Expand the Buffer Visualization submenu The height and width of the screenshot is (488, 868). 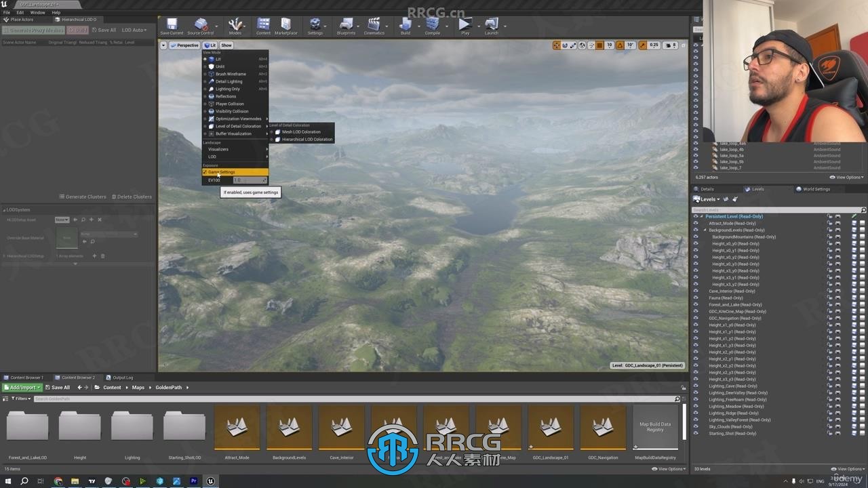click(235, 134)
